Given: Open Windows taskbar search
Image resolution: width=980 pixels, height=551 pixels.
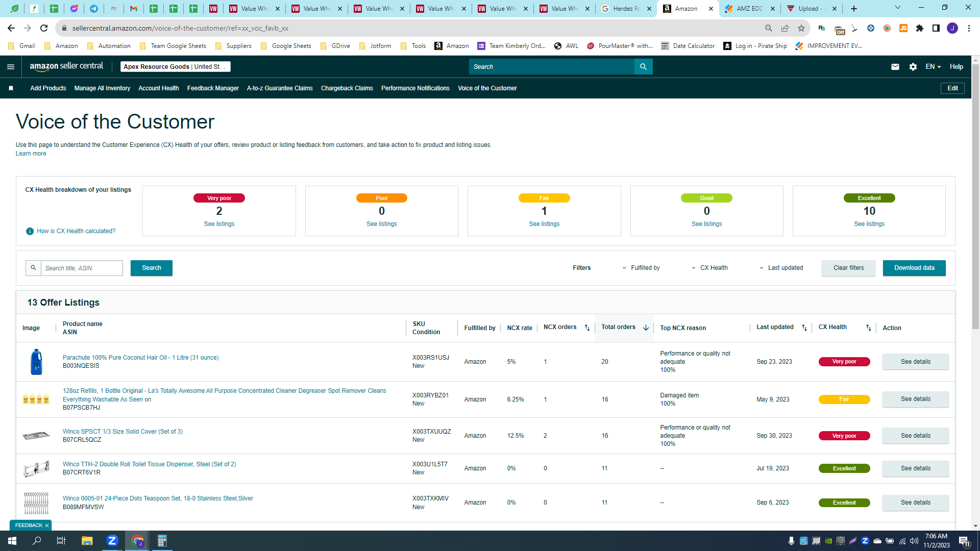Looking at the screenshot, I should (37, 541).
